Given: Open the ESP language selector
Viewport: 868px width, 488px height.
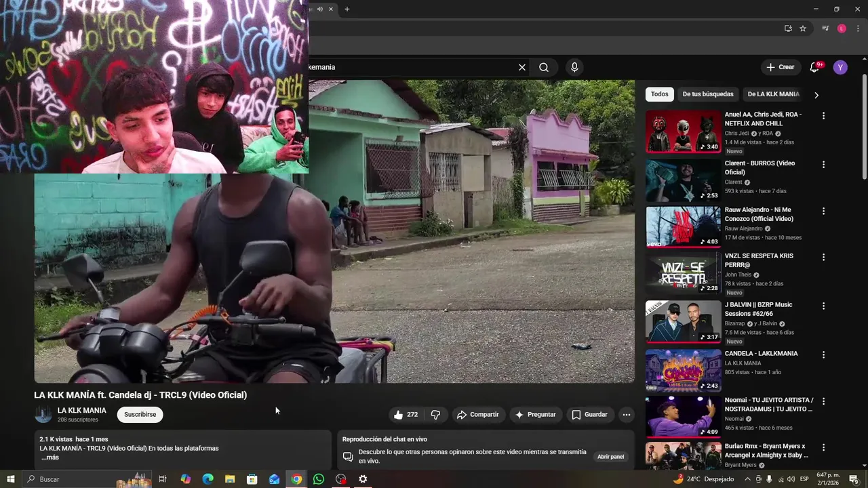Looking at the screenshot, I should pyautogui.click(x=804, y=479).
